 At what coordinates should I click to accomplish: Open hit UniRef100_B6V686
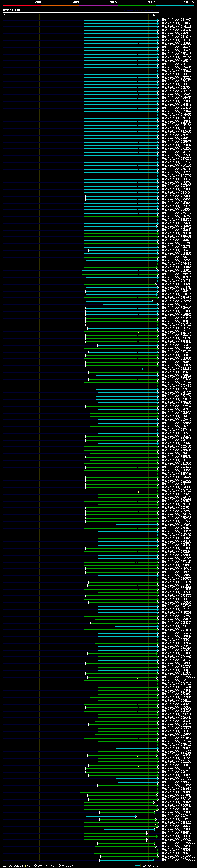pyautogui.click(x=177, y=67)
